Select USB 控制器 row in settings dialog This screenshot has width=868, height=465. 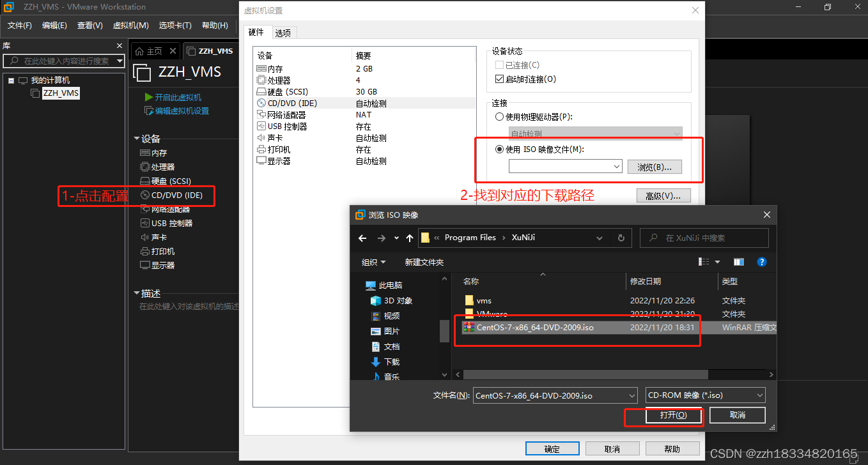pos(364,126)
